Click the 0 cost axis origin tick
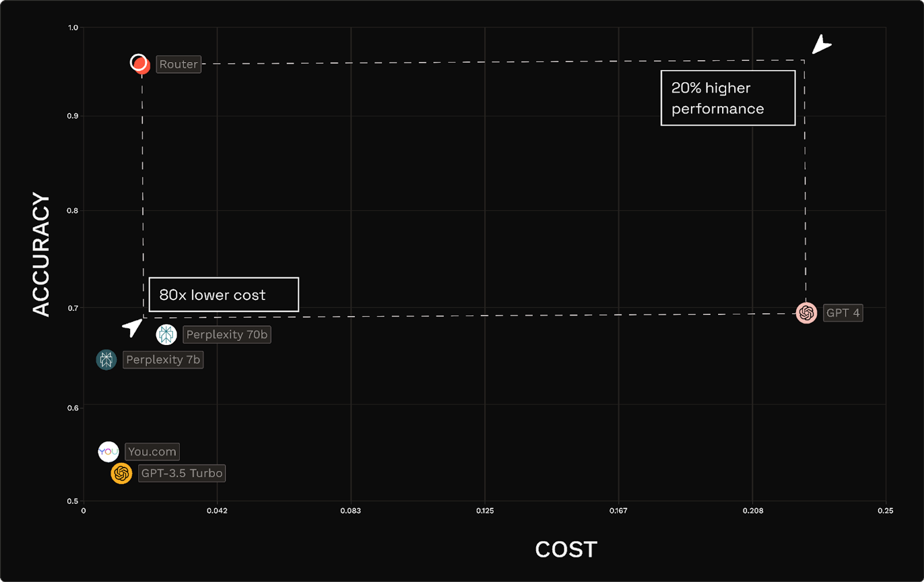This screenshot has height=582, width=924. (x=83, y=511)
